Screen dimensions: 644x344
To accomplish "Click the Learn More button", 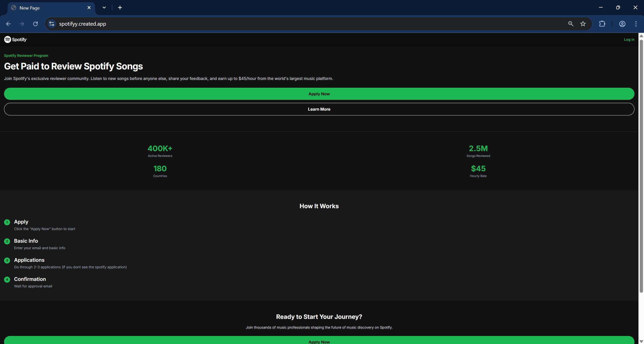I will 319,109.
